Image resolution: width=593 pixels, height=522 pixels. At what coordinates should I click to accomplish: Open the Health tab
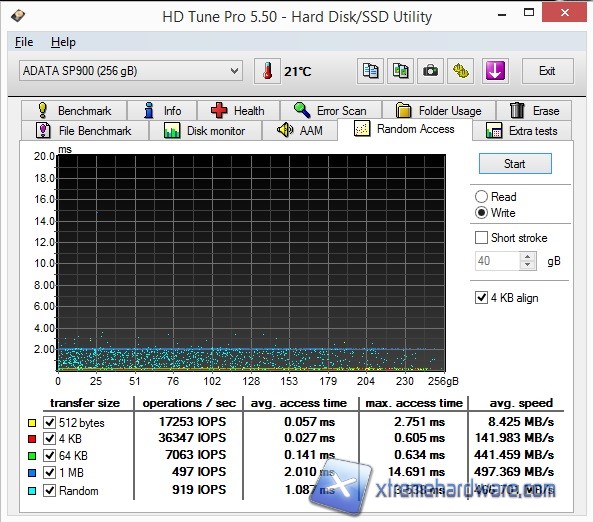238,110
